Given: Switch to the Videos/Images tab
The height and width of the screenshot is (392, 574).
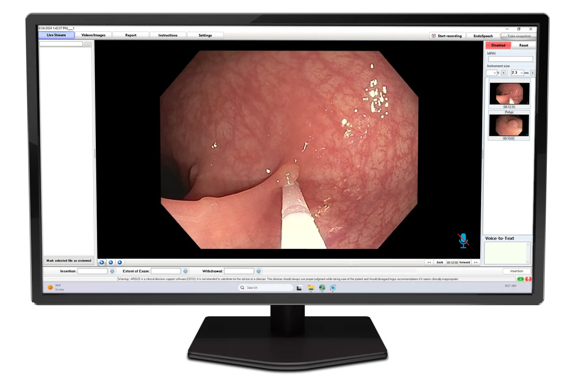Looking at the screenshot, I should tap(93, 35).
